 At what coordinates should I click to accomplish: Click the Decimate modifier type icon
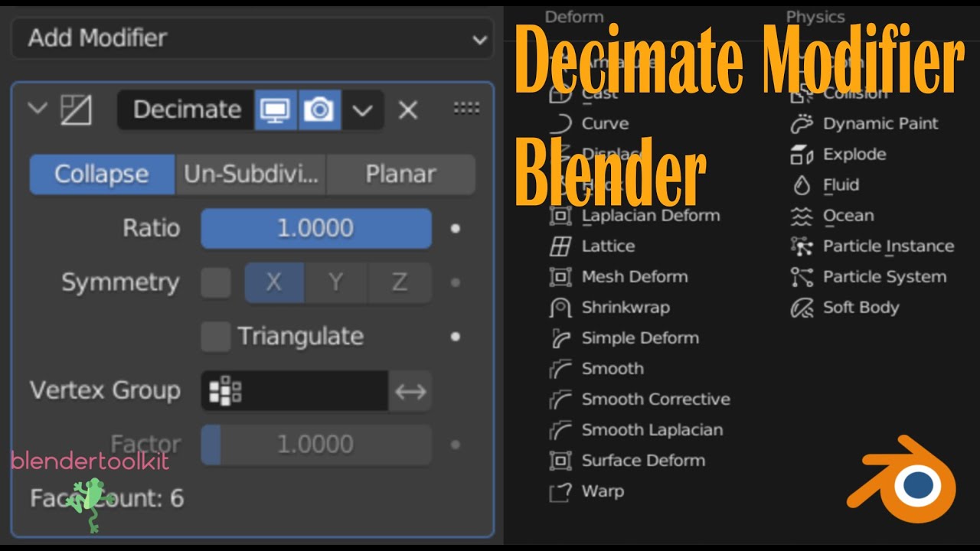click(76, 110)
